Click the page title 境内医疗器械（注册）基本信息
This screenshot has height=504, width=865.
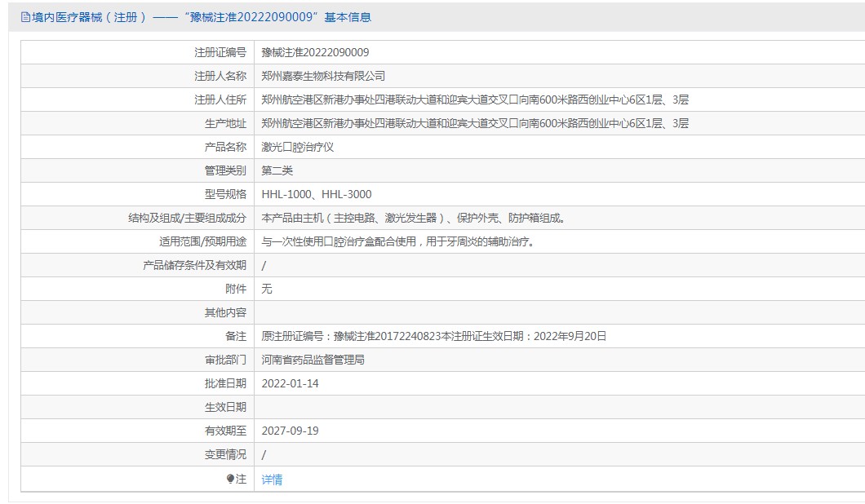tap(202, 17)
